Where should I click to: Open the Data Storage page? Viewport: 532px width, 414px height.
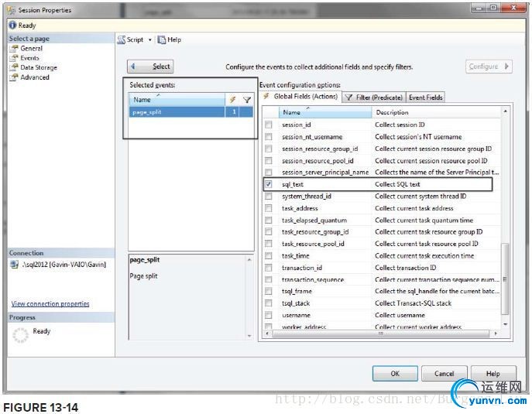(39, 67)
